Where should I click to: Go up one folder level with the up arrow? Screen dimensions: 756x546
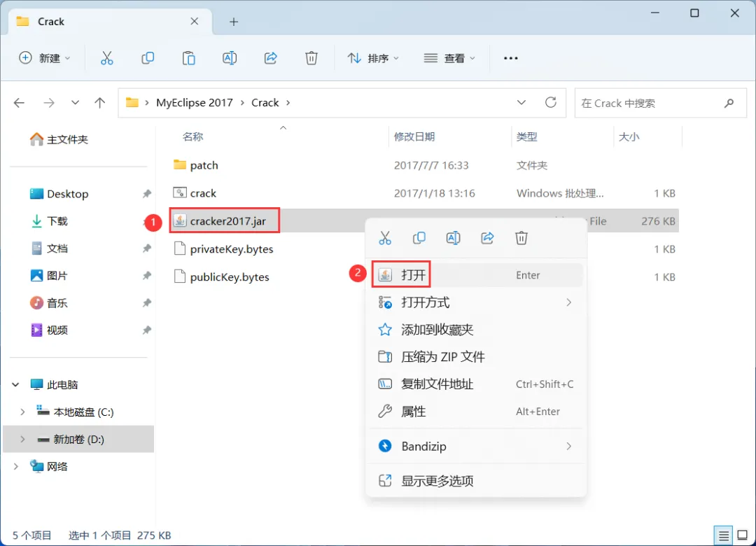[x=100, y=103]
